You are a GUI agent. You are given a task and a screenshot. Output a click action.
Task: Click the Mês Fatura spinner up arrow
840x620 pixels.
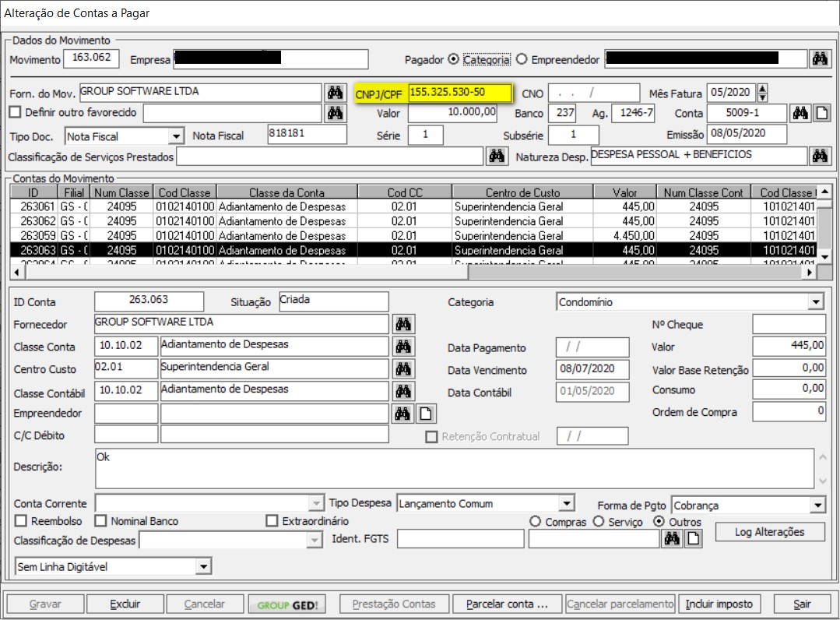[x=762, y=89]
